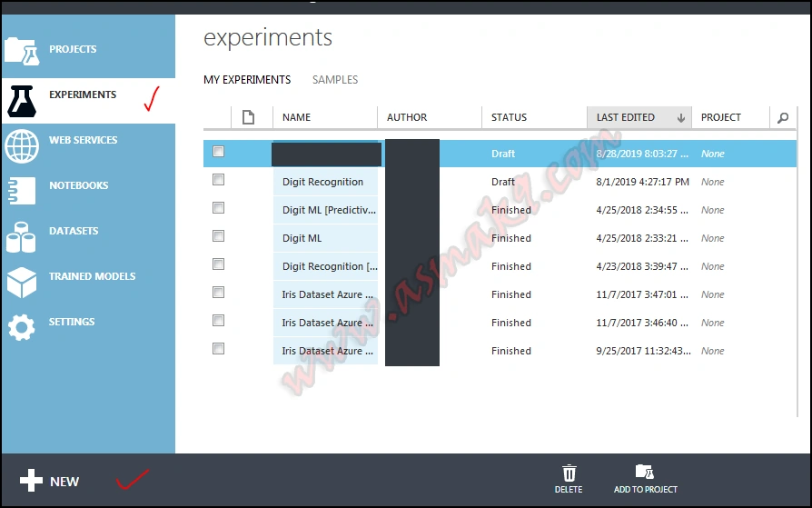812x508 pixels.
Task: Select the 8/1/2019 4:27:17 PM date cell
Action: [643, 182]
